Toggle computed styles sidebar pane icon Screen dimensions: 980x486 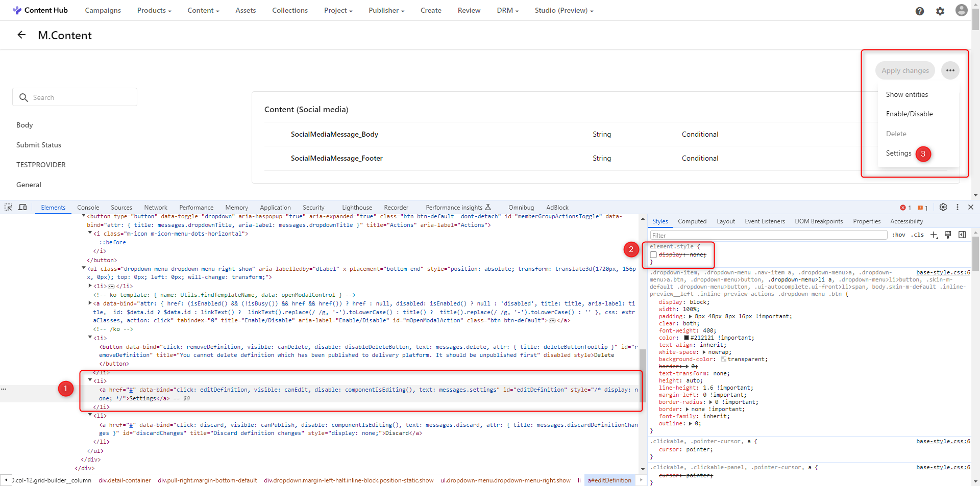coord(962,235)
